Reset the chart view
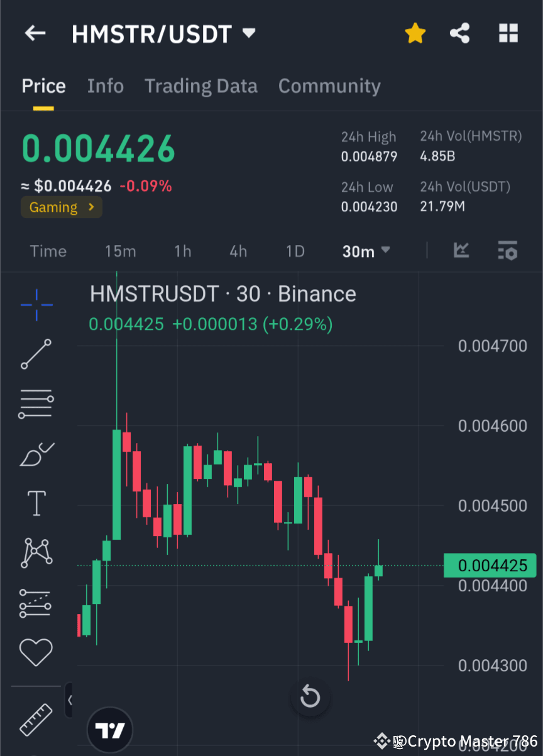 click(x=310, y=696)
